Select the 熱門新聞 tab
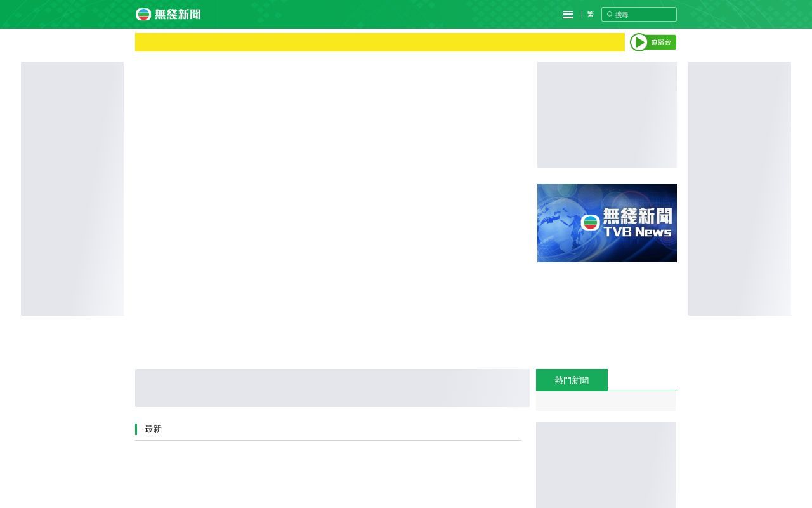 [x=572, y=380]
